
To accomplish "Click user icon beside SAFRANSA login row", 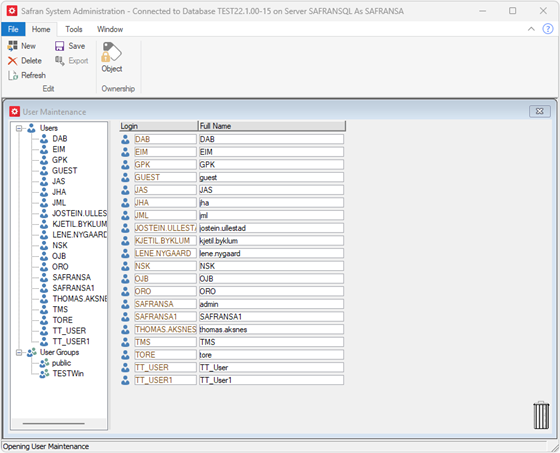I will pyautogui.click(x=125, y=304).
